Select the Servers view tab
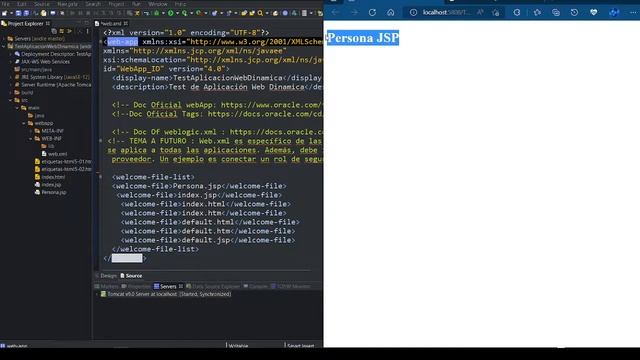Screen dimensions: 640x360 tap(168, 287)
